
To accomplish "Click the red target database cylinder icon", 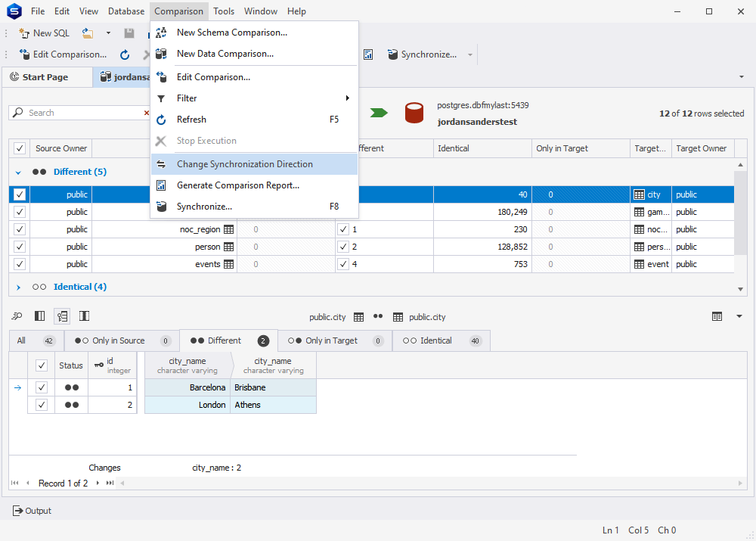I will (x=414, y=112).
